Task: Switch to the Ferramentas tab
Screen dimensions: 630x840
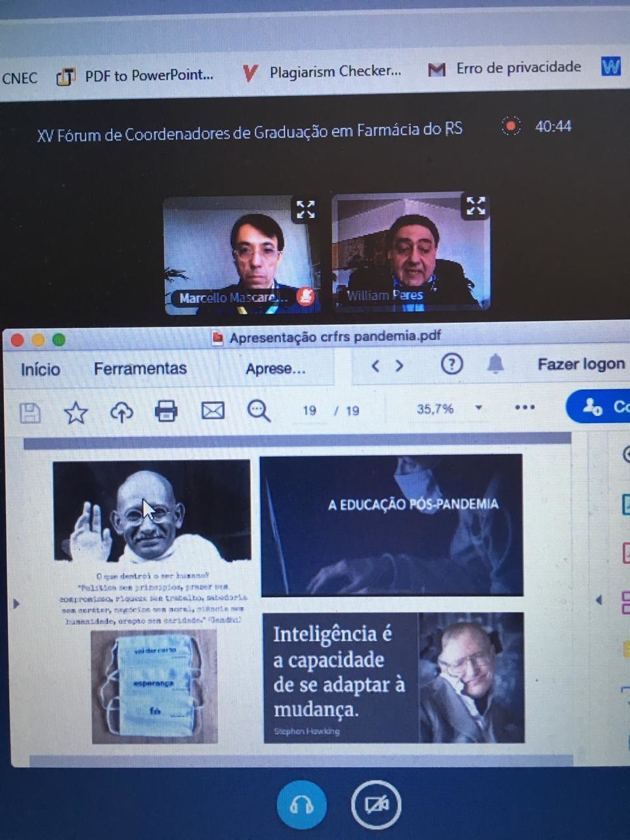Action: click(140, 368)
